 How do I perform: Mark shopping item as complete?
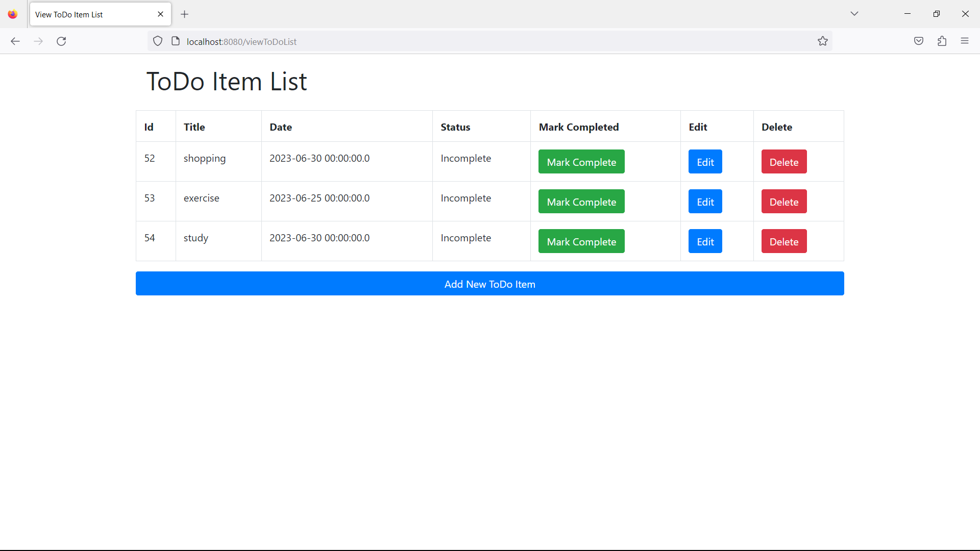pyautogui.click(x=581, y=162)
